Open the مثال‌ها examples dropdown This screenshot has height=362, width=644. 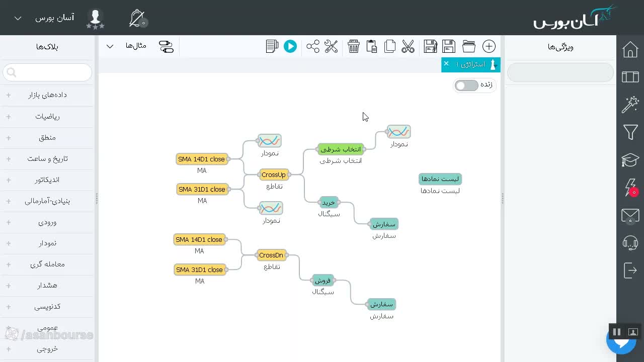(x=126, y=46)
